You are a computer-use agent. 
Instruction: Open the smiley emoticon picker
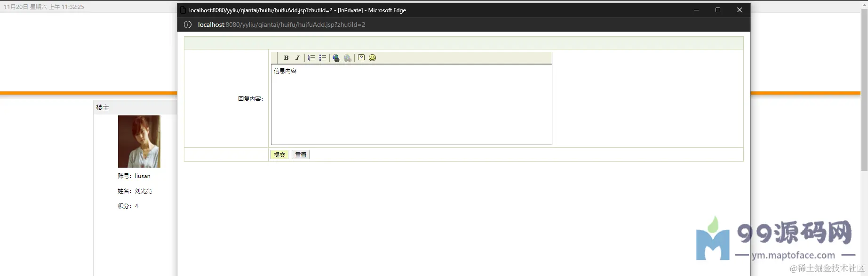(x=373, y=58)
